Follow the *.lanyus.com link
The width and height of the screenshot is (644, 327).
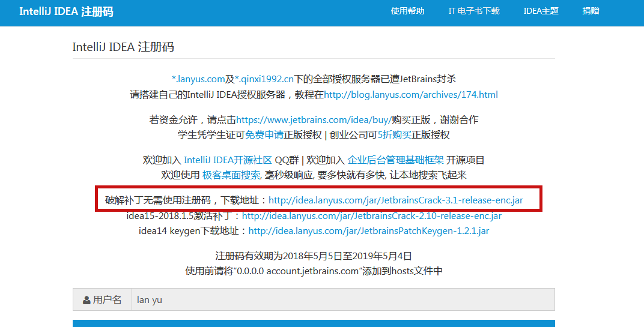pos(198,79)
